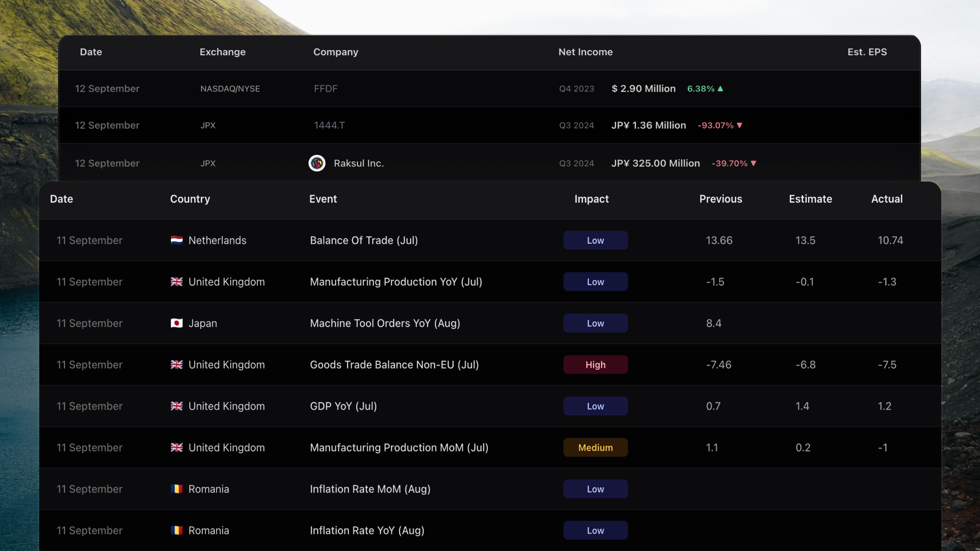
Task: Click the $ 2.90 Million net income value
Action: pos(643,88)
